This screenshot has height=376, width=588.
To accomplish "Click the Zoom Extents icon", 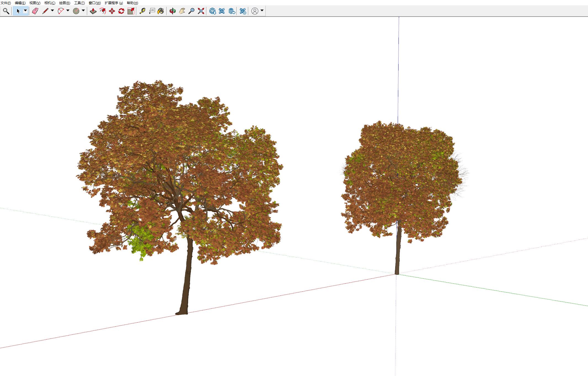I will pyautogui.click(x=201, y=11).
